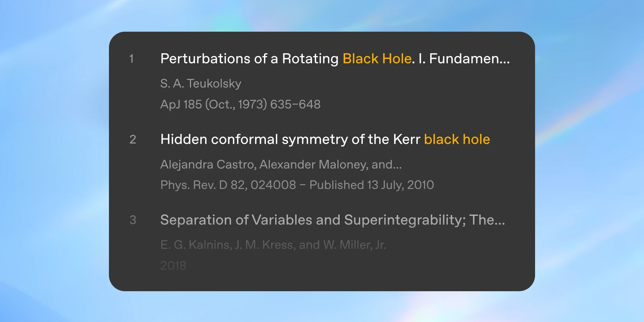Screen dimensions: 644x322
Task: Expand truncated "Fundamen..." title ending
Action: [x=469, y=59]
